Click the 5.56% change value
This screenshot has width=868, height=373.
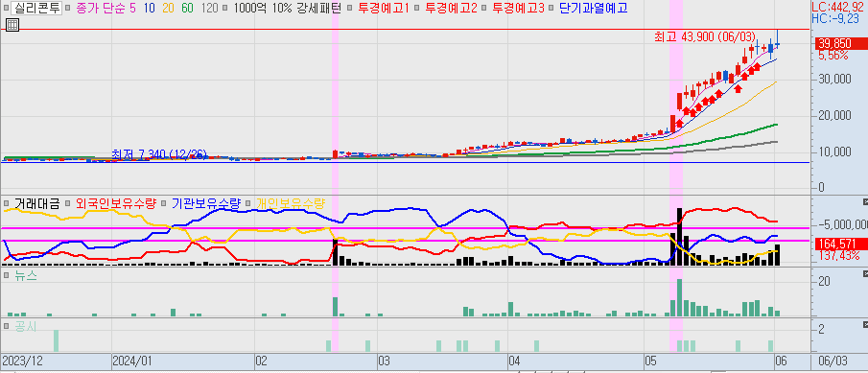[x=833, y=56]
